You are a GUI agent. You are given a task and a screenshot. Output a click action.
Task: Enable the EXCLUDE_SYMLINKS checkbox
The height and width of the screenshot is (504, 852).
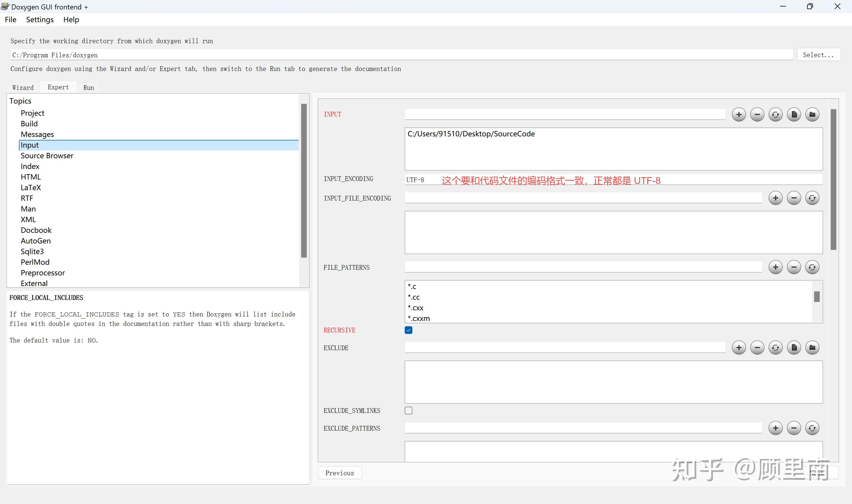click(409, 411)
